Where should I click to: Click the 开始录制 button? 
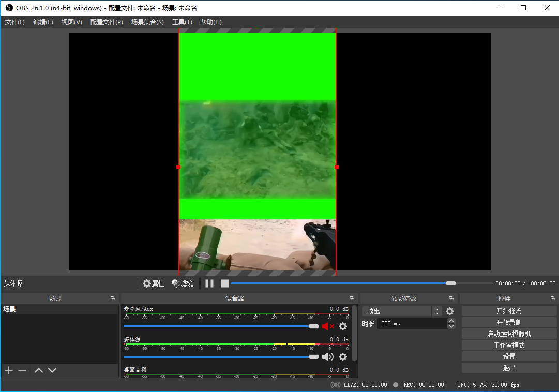[x=509, y=322]
